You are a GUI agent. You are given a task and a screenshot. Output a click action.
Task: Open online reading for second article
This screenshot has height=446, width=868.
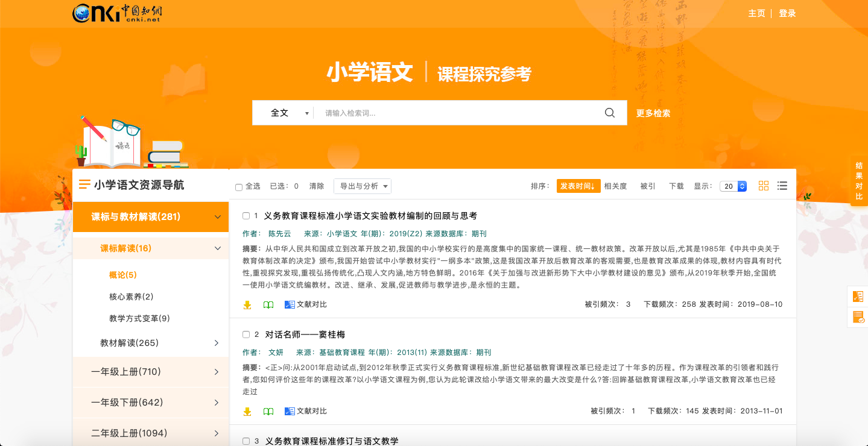[x=268, y=412]
